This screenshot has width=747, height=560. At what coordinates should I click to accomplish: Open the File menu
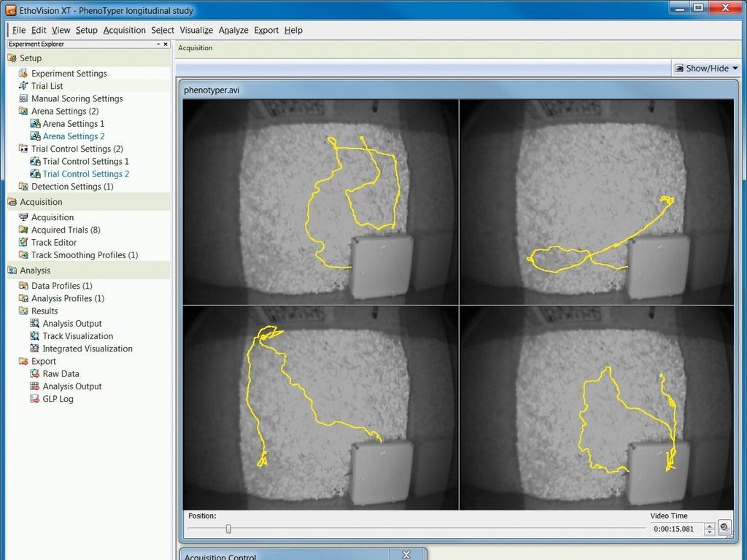(x=18, y=30)
